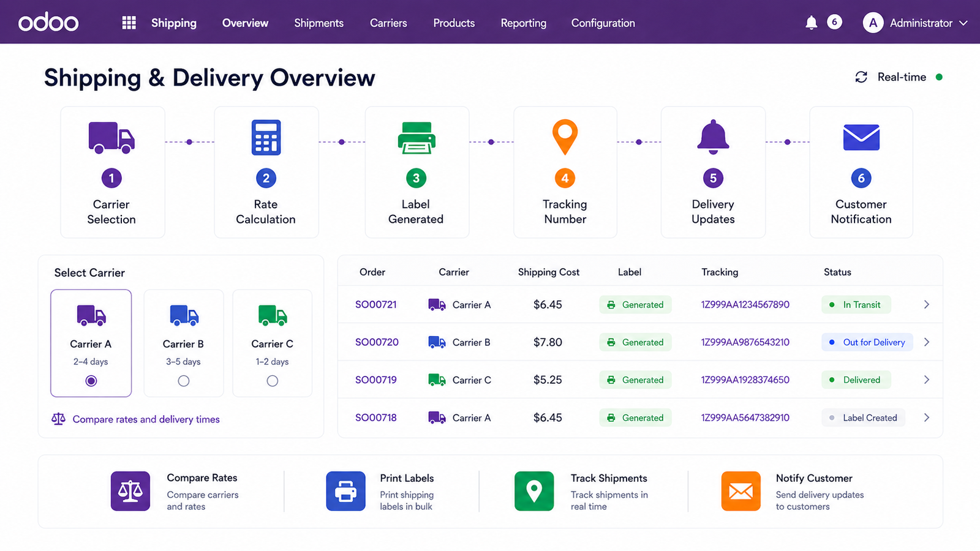Viewport: 980px width, 551px height.
Task: Select the Carrier B radio button
Action: coord(184,381)
